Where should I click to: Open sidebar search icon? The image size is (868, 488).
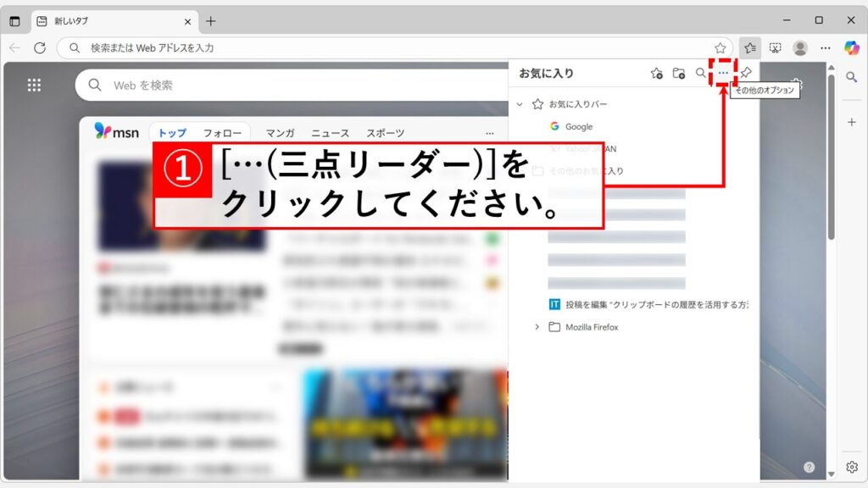click(x=851, y=77)
